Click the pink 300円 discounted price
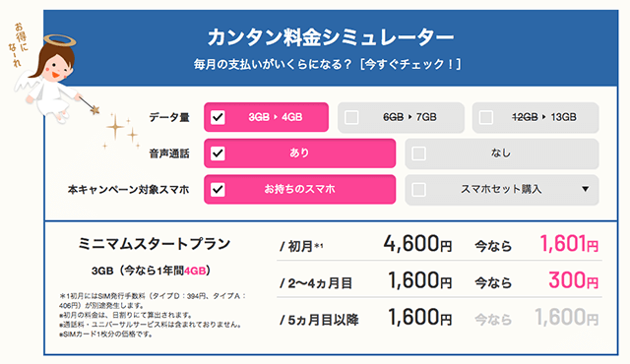The image size is (630, 364). pyautogui.click(x=573, y=280)
